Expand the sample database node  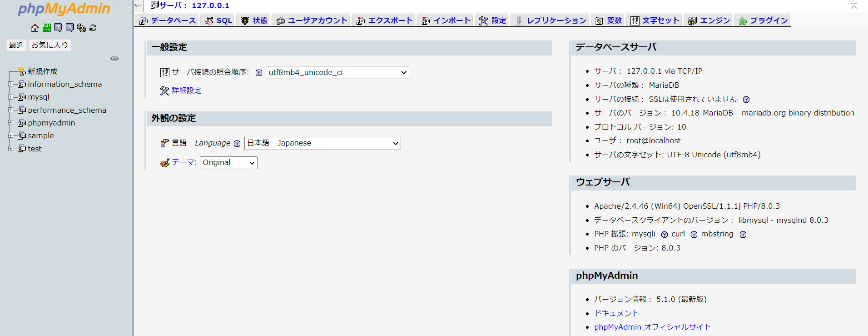coord(10,135)
